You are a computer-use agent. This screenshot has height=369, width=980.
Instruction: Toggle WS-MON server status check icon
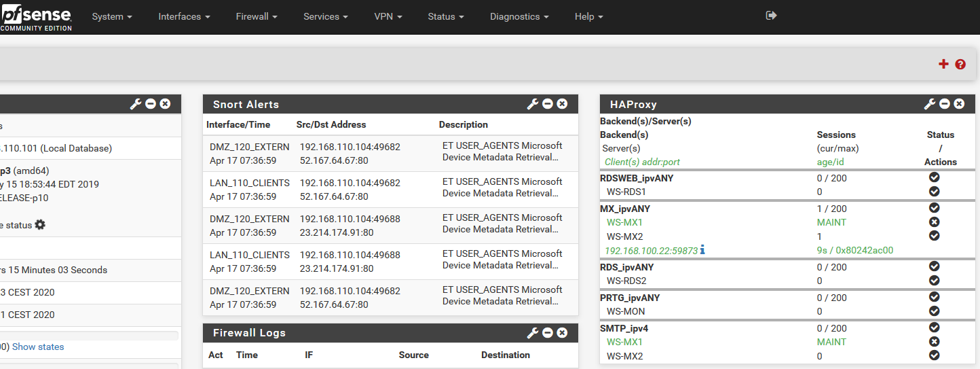click(x=934, y=311)
